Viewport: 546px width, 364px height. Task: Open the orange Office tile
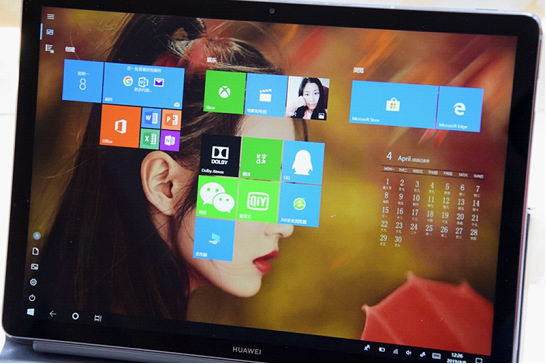(x=120, y=126)
